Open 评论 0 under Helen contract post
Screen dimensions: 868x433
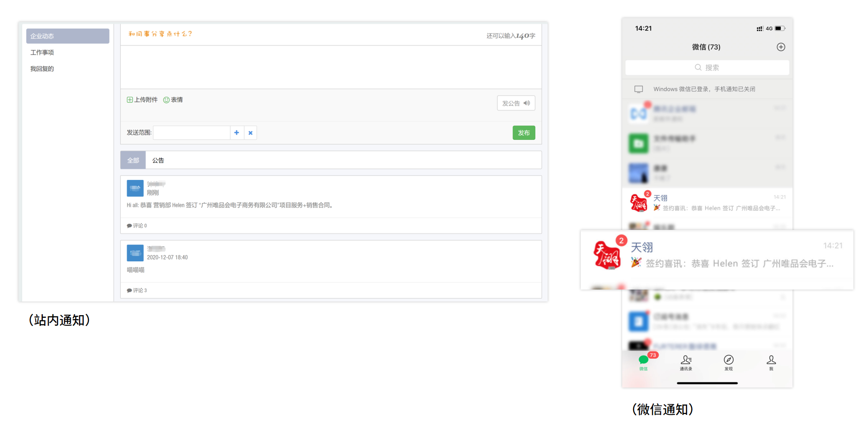137,226
